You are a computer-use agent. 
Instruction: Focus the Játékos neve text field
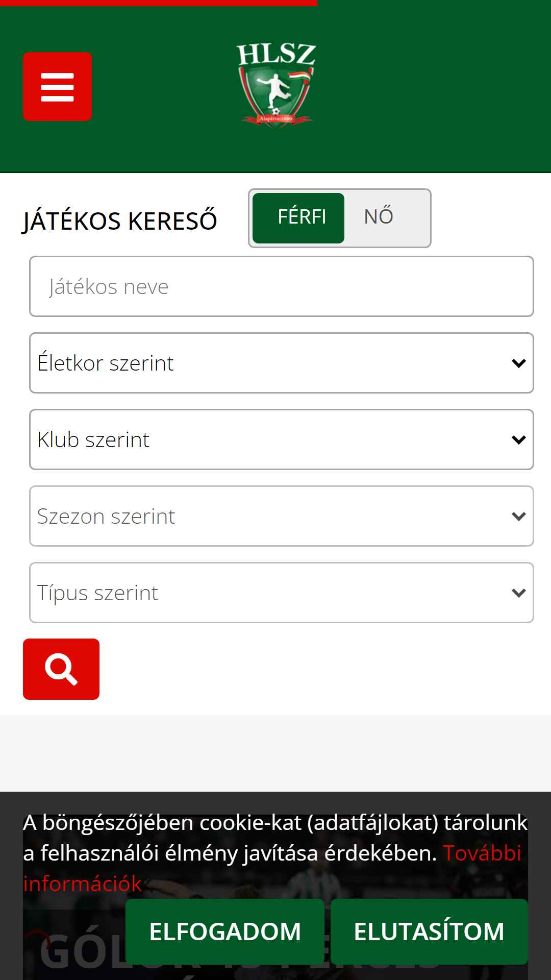(x=282, y=286)
